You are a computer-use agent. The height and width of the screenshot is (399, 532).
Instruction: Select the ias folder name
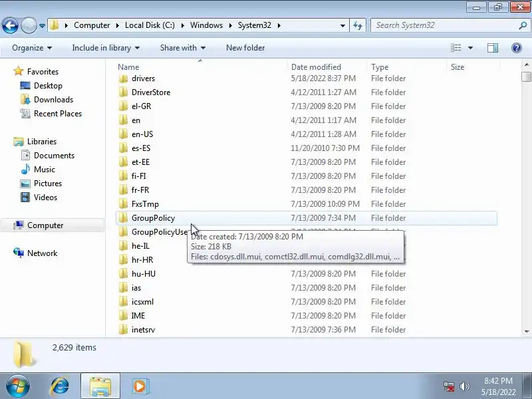(136, 288)
